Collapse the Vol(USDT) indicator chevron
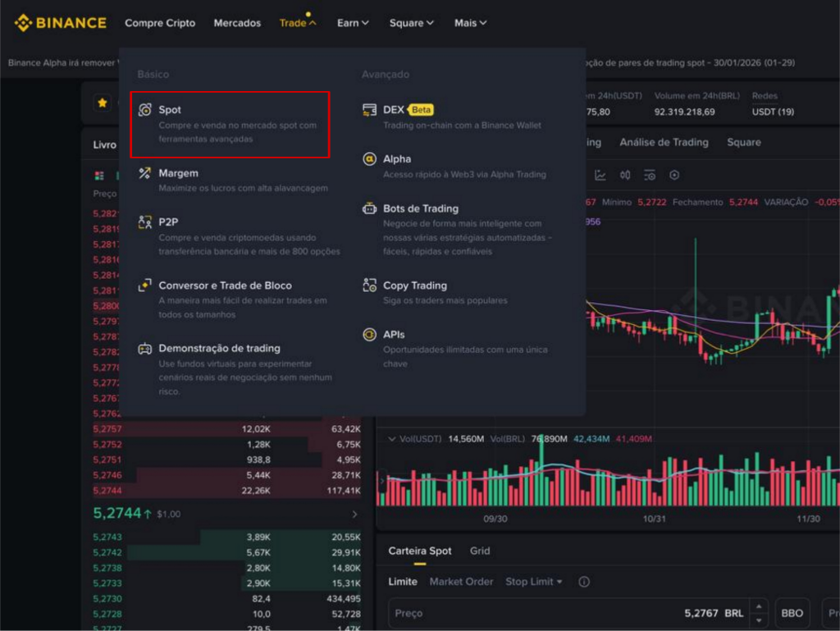The height and width of the screenshot is (631, 840). tap(391, 439)
